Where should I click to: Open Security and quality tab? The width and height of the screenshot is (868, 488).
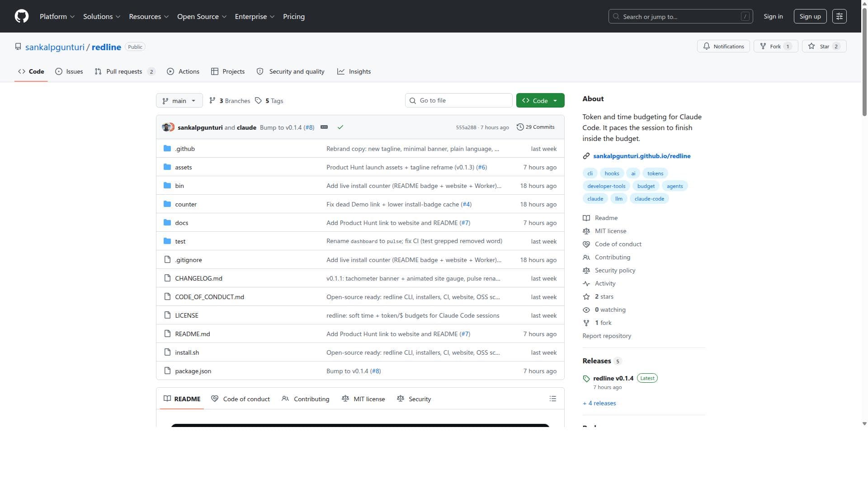[291, 71]
